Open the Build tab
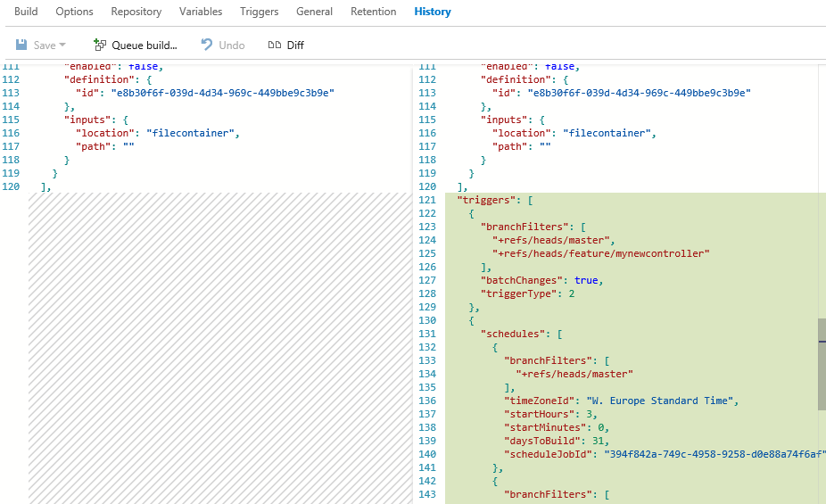Viewport: 826px width, 504px height. 26,12
